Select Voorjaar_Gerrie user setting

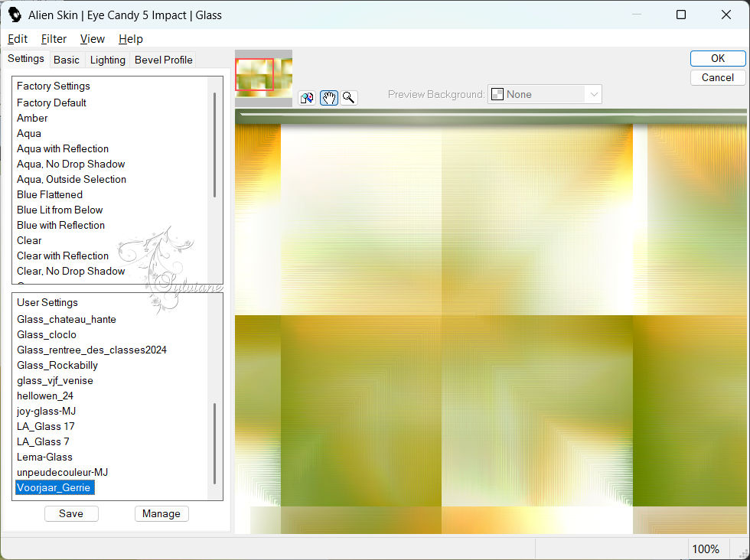[x=54, y=488]
